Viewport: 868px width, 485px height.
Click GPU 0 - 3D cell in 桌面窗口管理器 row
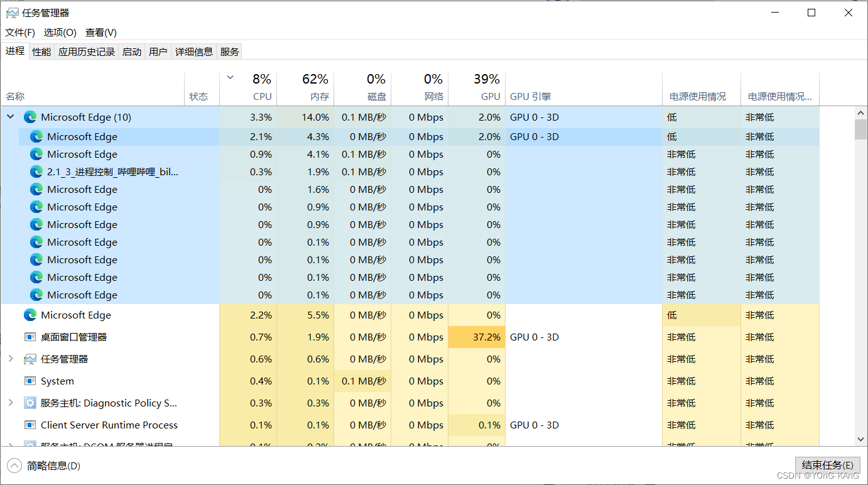583,337
